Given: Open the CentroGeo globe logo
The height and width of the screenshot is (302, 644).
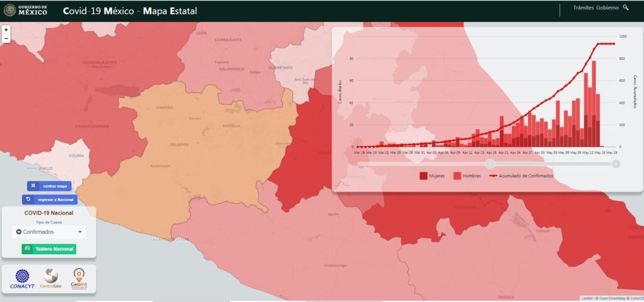Looking at the screenshot, I should pyautogui.click(x=50, y=279).
